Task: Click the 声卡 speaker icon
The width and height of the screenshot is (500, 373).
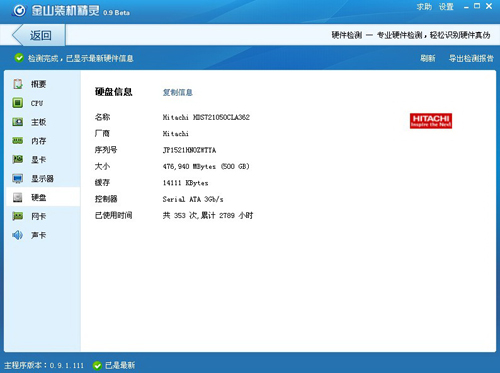Action: click(18, 235)
